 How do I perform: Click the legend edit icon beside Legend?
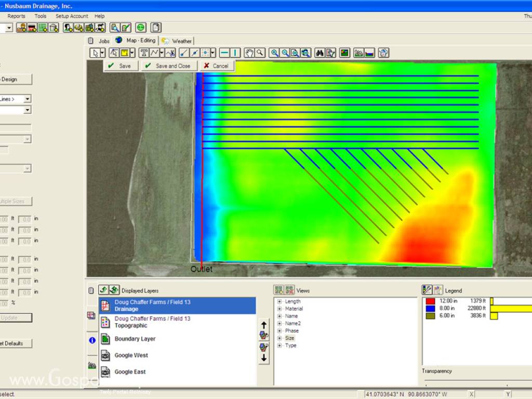click(x=427, y=290)
